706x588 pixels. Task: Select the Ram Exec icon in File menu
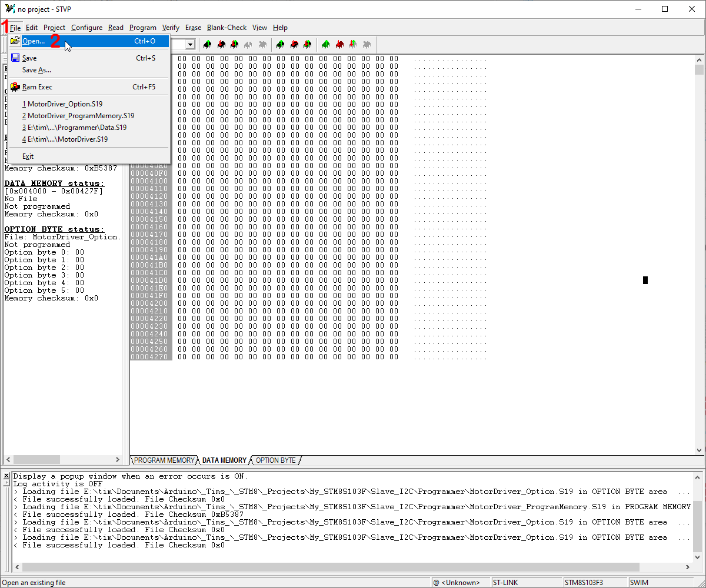click(15, 86)
